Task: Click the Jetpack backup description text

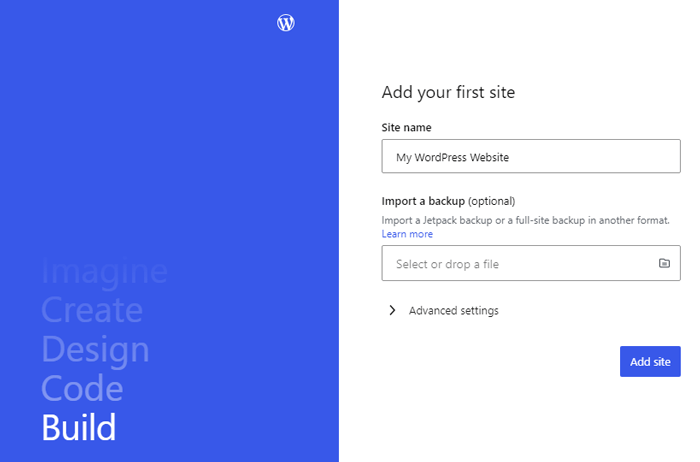Action: point(525,220)
